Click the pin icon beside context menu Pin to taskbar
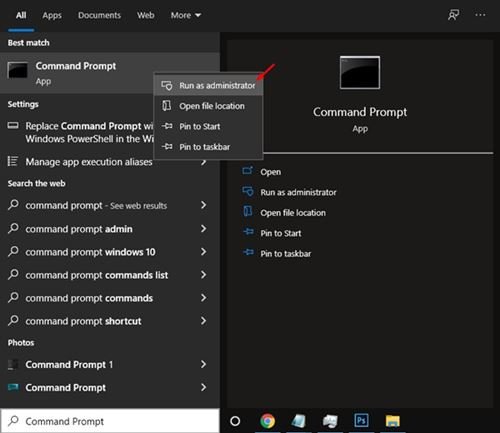 point(167,146)
